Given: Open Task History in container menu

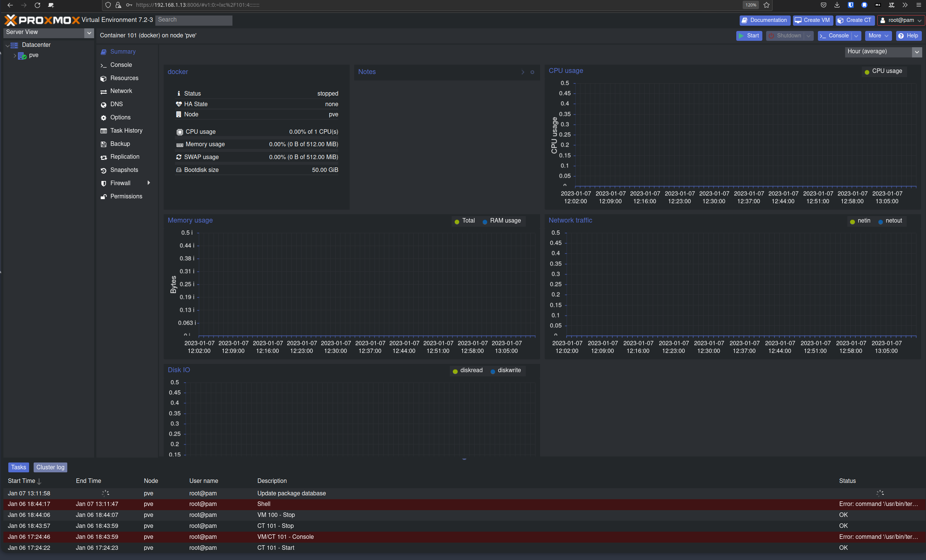Looking at the screenshot, I should coord(126,131).
